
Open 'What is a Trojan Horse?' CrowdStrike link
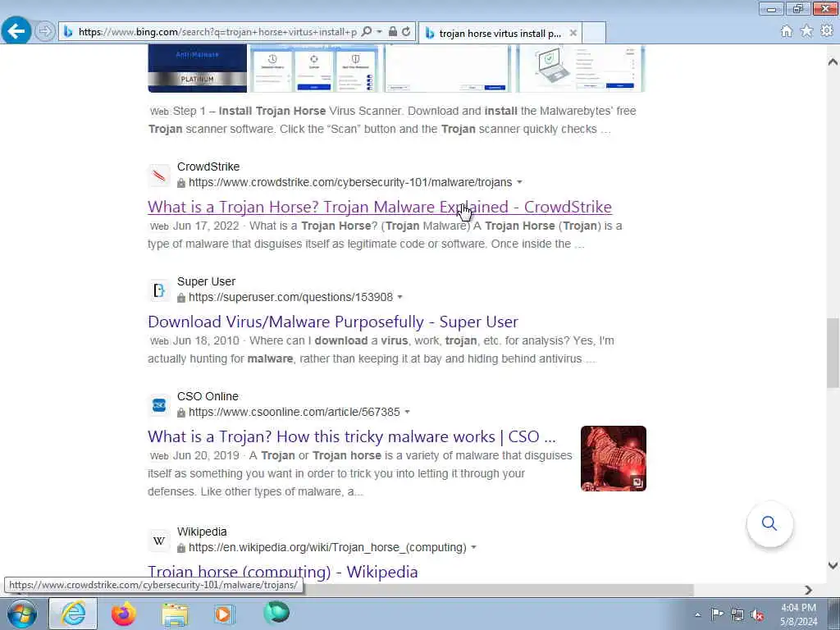380,207
